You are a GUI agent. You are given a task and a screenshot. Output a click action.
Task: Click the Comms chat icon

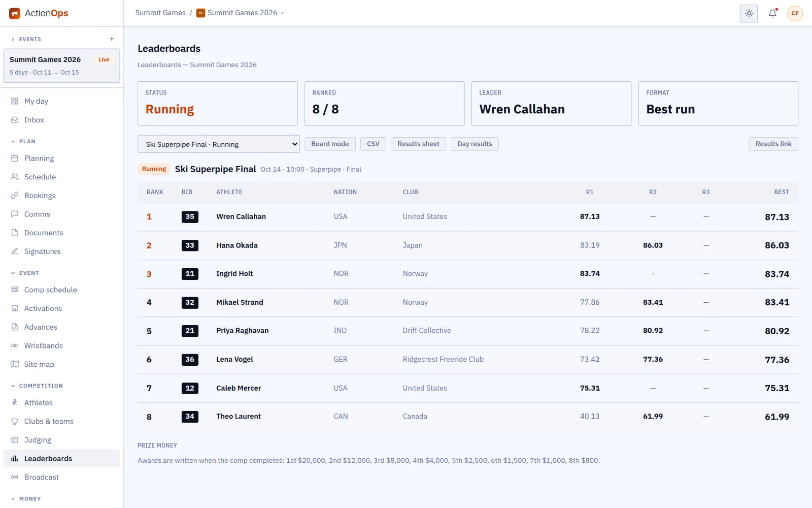(x=15, y=214)
